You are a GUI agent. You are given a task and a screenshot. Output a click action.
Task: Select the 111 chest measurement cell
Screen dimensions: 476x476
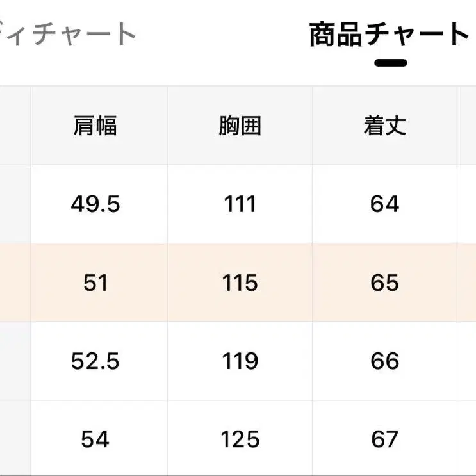click(240, 204)
